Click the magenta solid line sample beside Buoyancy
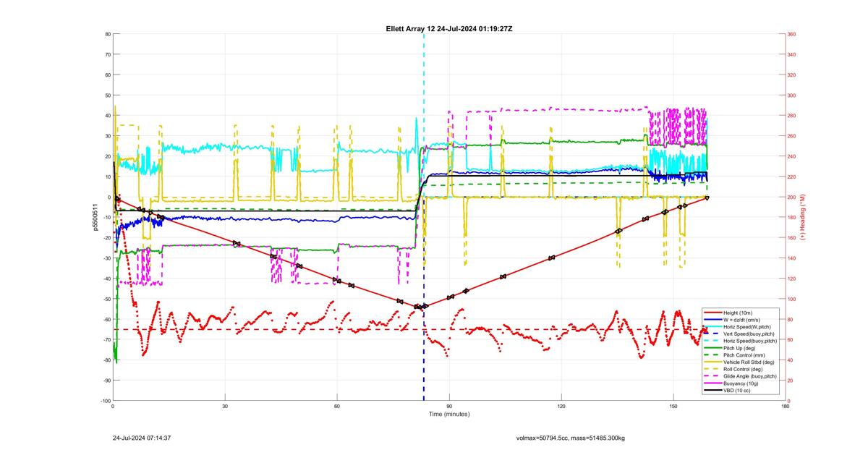The width and height of the screenshot is (868, 450). pyautogui.click(x=712, y=383)
